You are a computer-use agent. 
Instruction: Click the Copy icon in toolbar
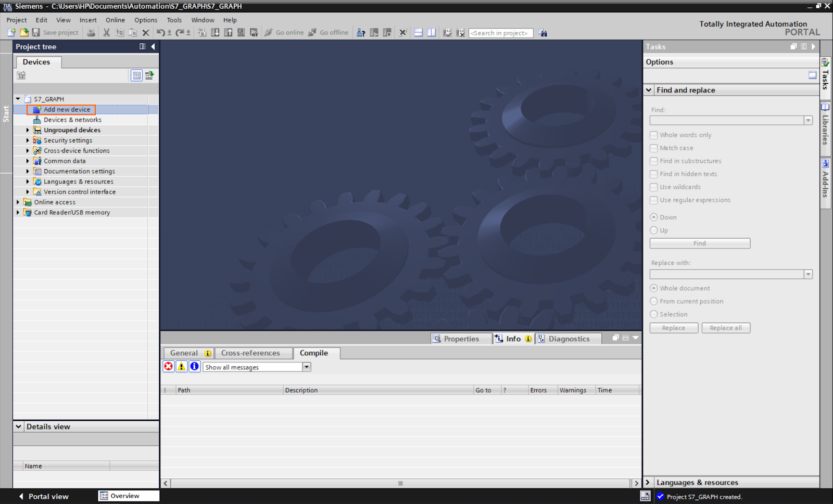(120, 32)
